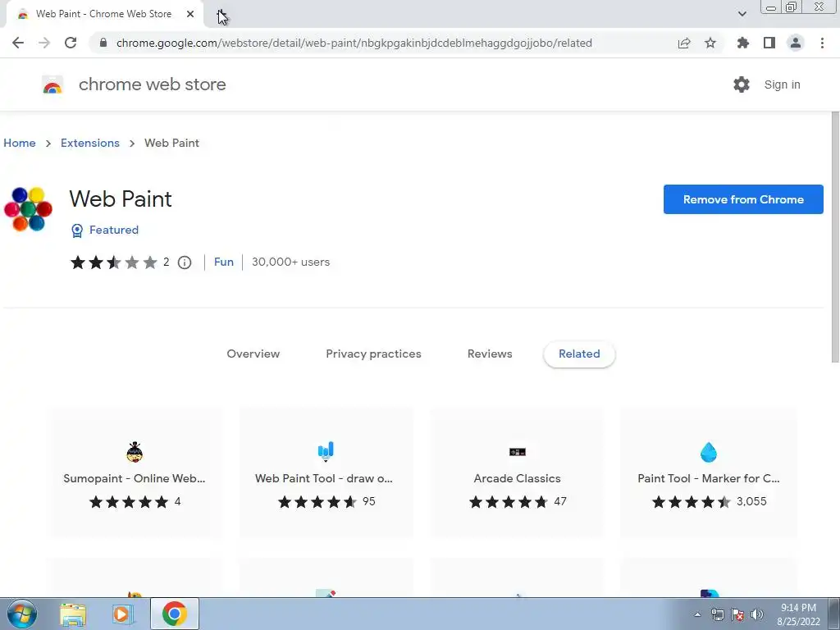The image size is (840, 630).
Task: Click the Chrome taskbar icon
Action: click(174, 614)
